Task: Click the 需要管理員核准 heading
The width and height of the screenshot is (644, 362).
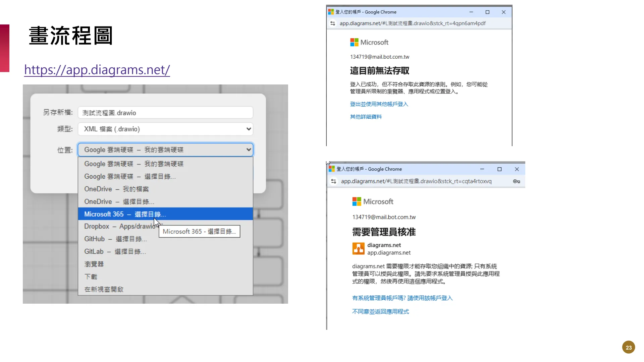Action: click(x=384, y=232)
